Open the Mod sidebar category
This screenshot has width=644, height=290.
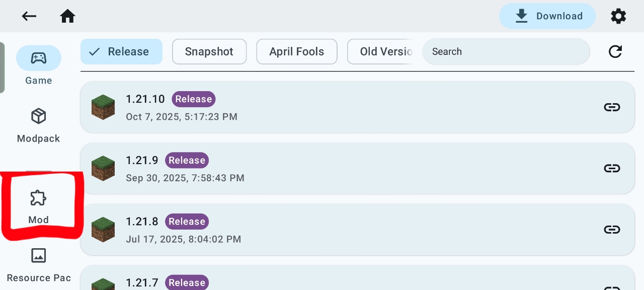[39, 206]
